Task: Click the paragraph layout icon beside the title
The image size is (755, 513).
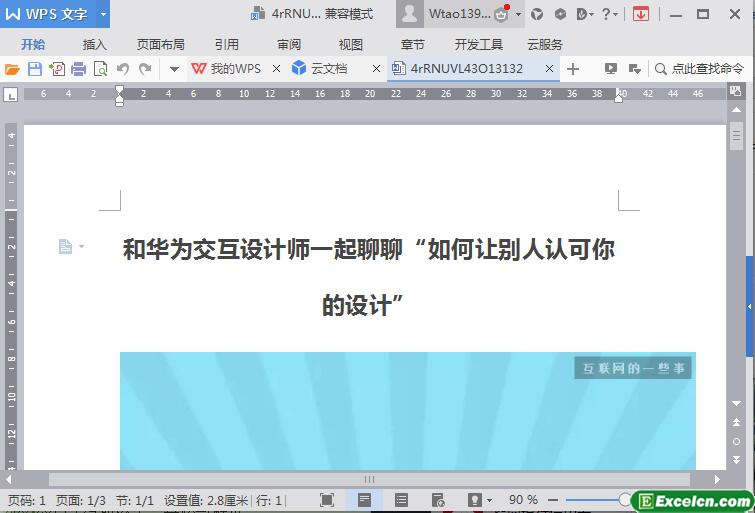Action: 66,247
